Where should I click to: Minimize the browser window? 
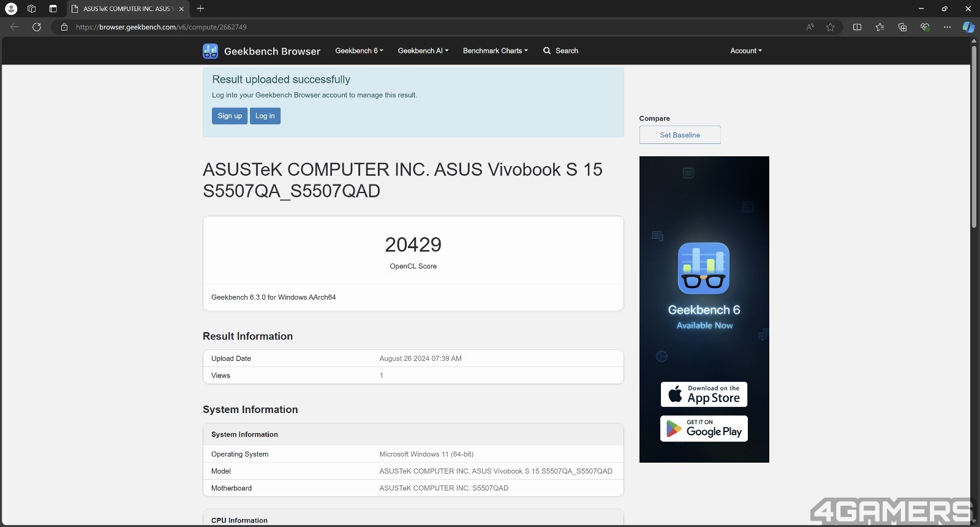(921, 9)
